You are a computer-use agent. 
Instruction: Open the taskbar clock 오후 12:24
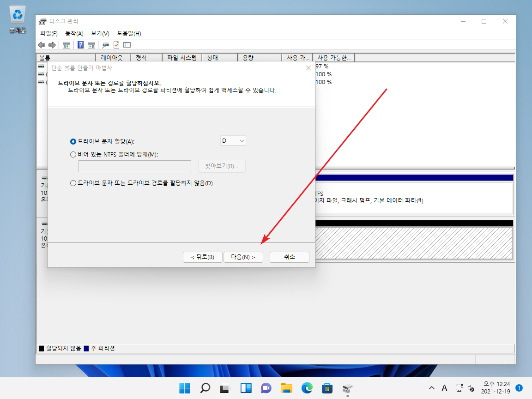tap(496, 388)
